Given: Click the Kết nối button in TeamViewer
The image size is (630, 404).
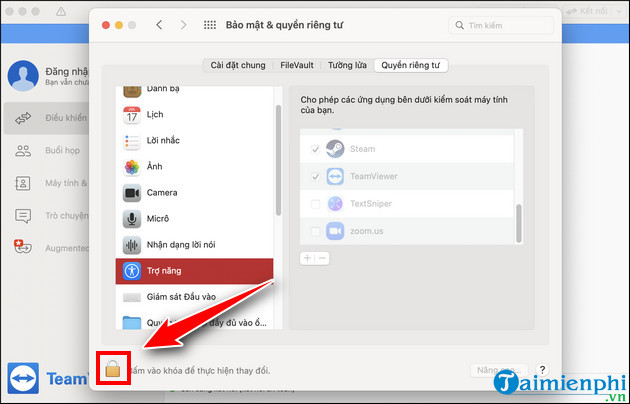Looking at the screenshot, I should coord(588,12).
